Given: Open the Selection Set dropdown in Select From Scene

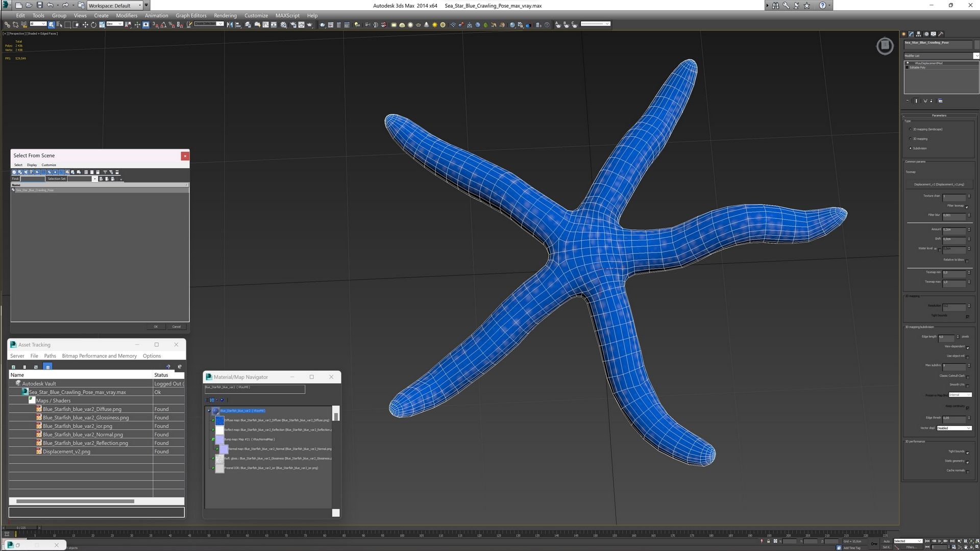Looking at the screenshot, I should pyautogui.click(x=94, y=179).
